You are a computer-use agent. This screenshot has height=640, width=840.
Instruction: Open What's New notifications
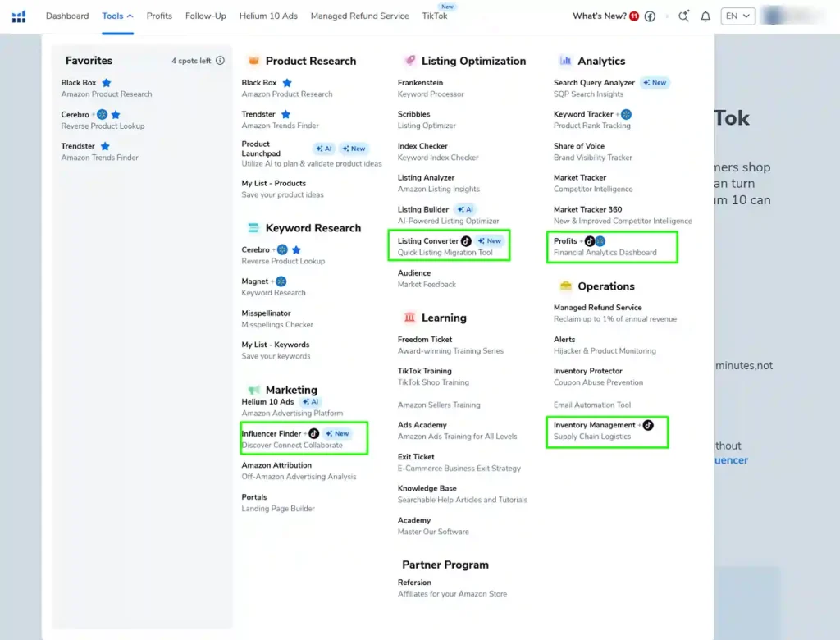point(605,16)
